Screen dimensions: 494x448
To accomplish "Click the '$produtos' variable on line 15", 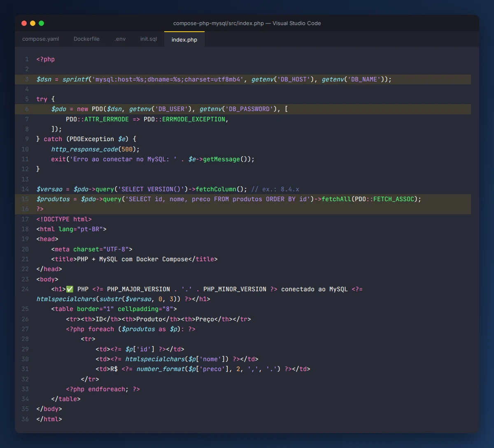I will 53,199.
